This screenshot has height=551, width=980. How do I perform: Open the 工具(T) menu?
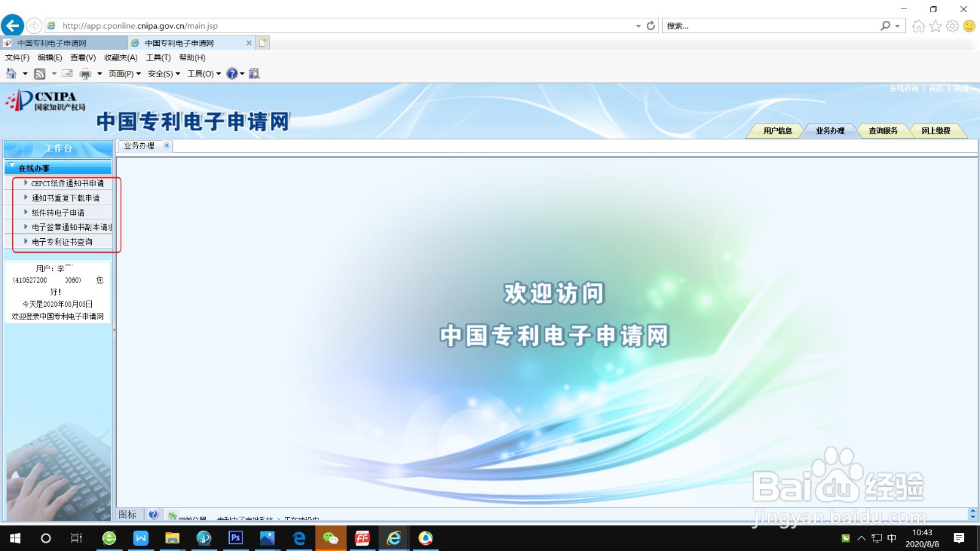(x=158, y=58)
